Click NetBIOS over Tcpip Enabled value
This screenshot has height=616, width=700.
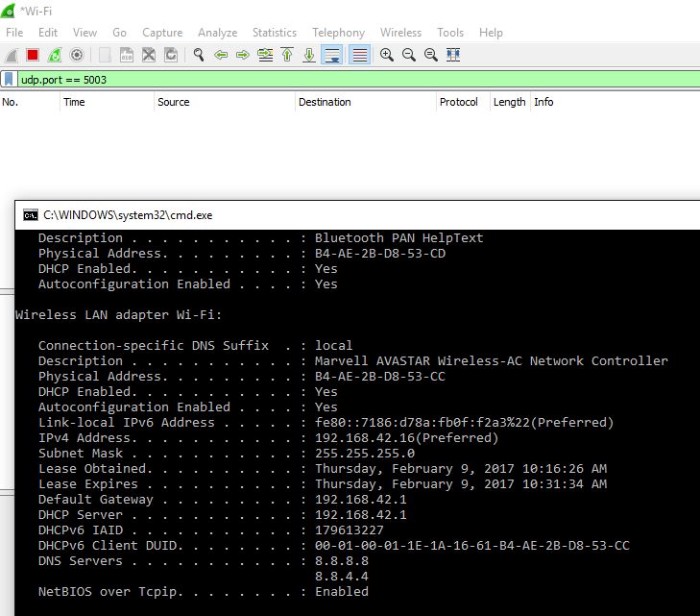point(342,591)
